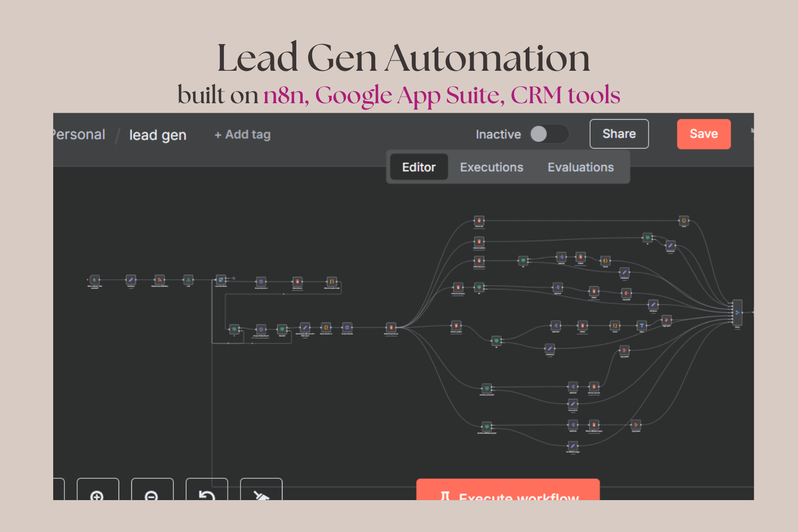
Task: Click the Filter funnel node
Action: tap(642, 325)
